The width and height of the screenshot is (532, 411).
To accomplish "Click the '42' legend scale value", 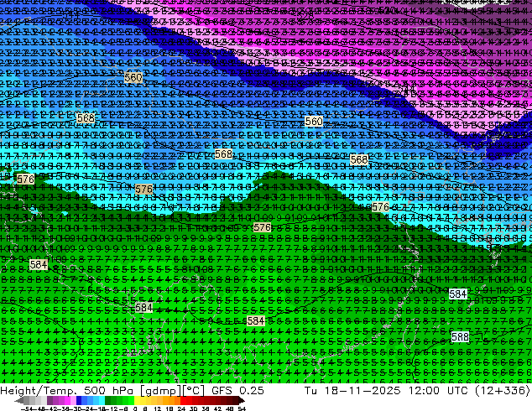I will 218,409.
